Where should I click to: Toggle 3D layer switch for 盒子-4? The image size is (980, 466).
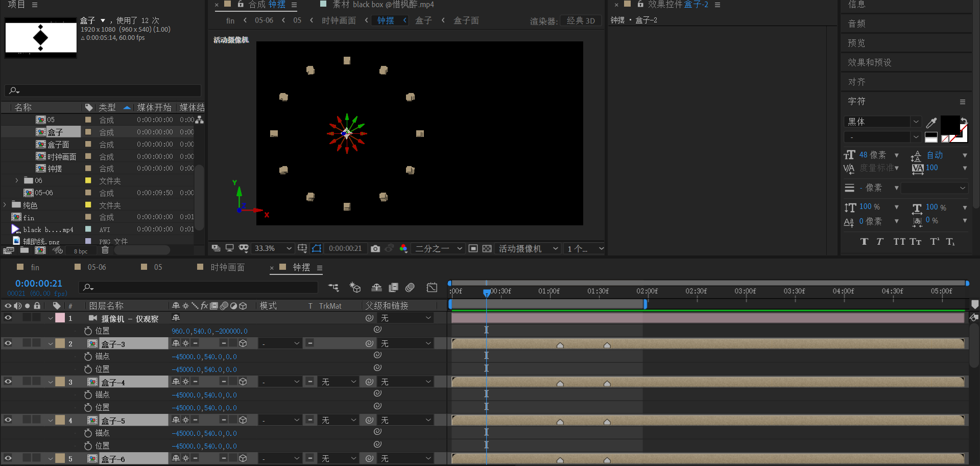(243, 382)
